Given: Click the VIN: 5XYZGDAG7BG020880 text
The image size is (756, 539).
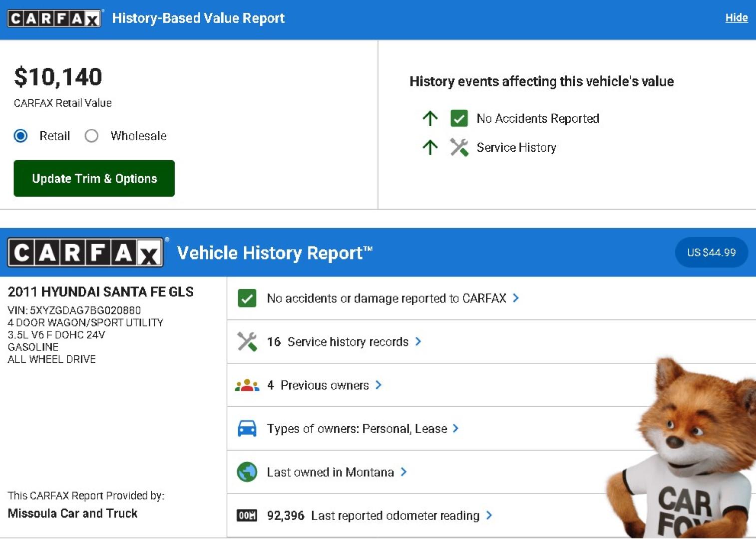Looking at the screenshot, I should tap(74, 310).
